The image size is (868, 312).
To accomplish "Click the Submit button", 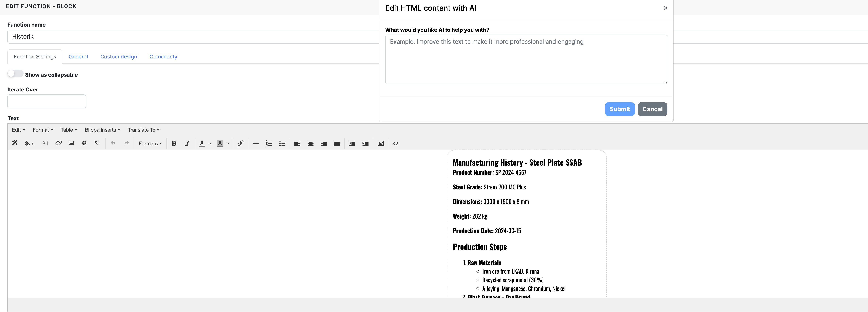I will 619,109.
